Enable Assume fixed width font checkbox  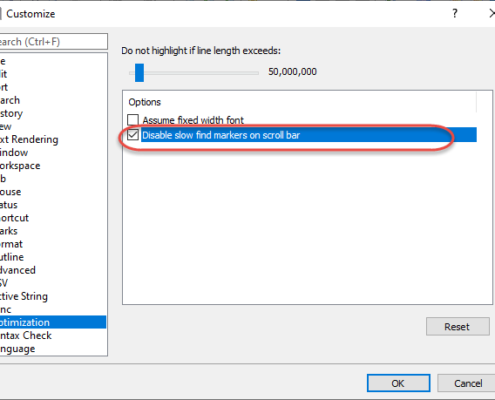(133, 120)
